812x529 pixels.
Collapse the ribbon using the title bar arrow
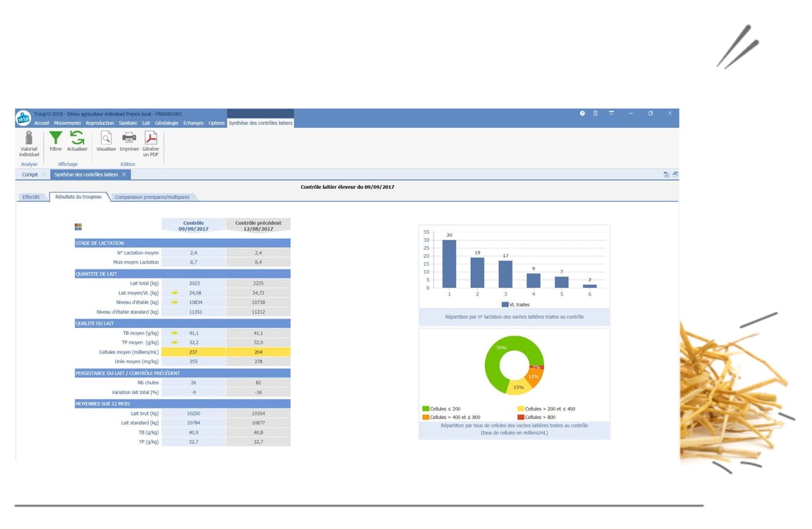tap(611, 113)
